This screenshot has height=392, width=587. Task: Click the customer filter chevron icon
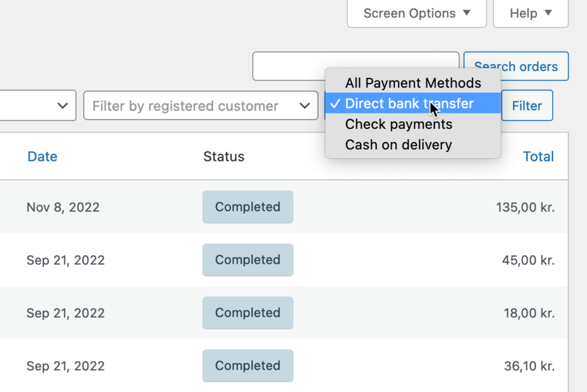pyautogui.click(x=304, y=105)
